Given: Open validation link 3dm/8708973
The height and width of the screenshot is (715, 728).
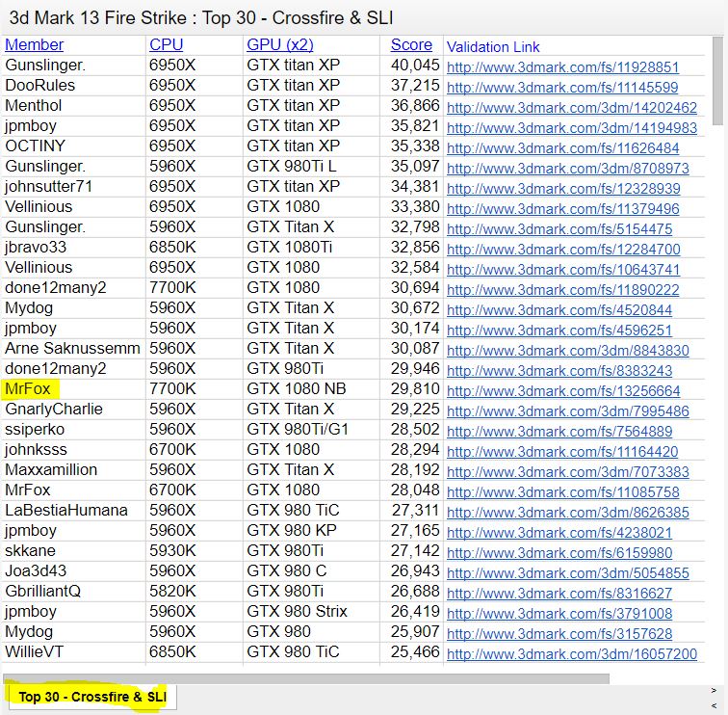Looking at the screenshot, I should 567,169.
